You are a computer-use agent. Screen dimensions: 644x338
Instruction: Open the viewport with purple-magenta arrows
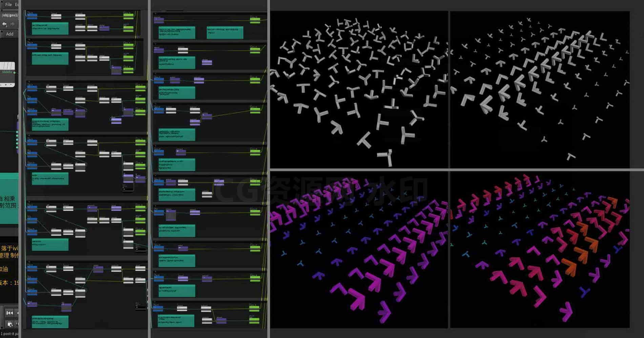pyautogui.click(x=359, y=250)
